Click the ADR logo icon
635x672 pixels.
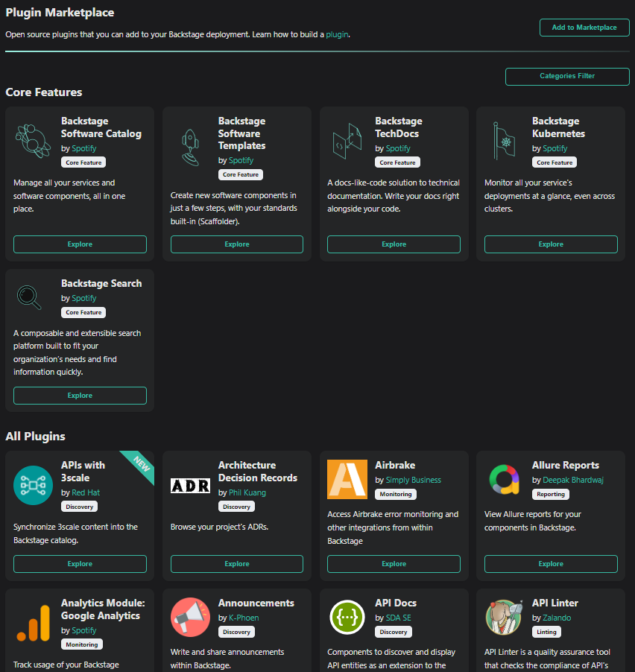[190, 486]
